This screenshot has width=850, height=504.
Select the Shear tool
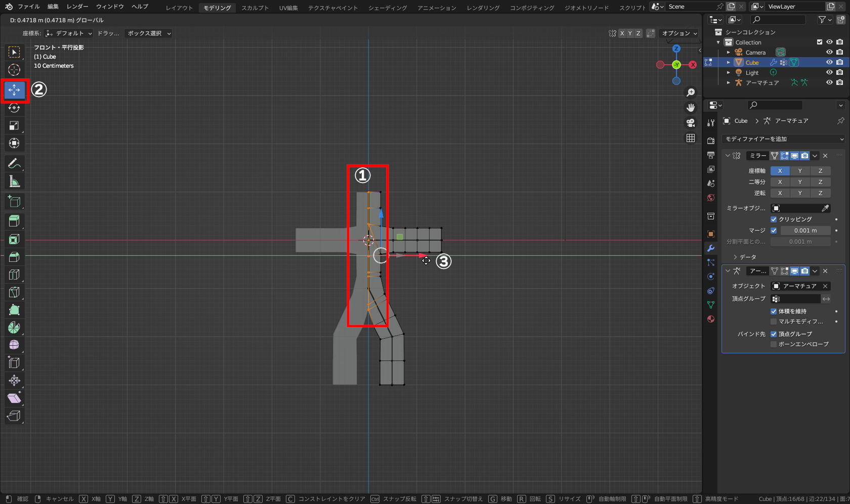pos(14,398)
